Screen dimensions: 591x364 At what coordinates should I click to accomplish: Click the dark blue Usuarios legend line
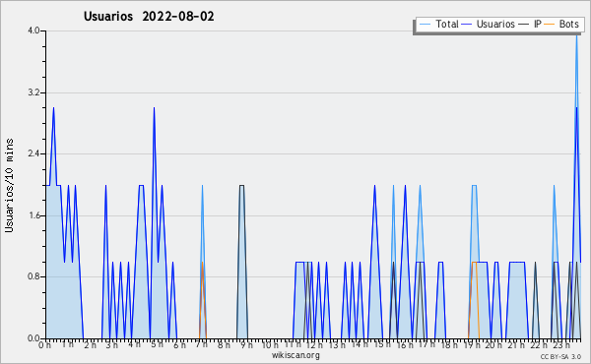[x=467, y=25]
